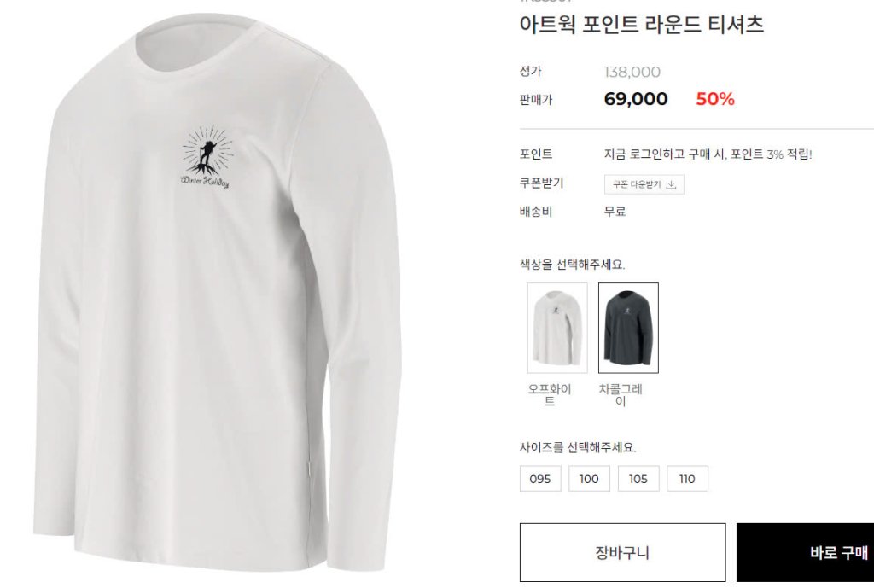Choose size 105
874x588 pixels.
[x=638, y=479]
